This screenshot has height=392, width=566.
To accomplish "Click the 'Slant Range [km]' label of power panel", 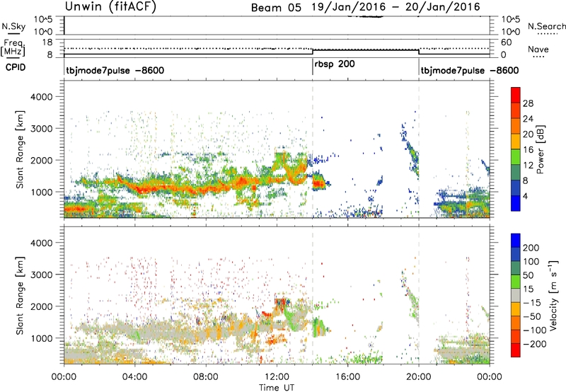I will point(20,149).
